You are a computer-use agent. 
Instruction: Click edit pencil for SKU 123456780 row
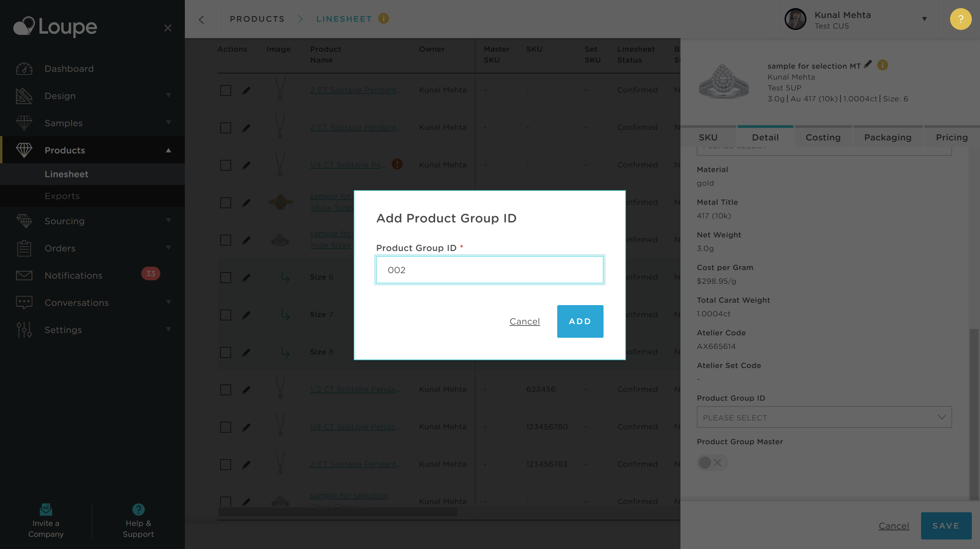point(246,427)
